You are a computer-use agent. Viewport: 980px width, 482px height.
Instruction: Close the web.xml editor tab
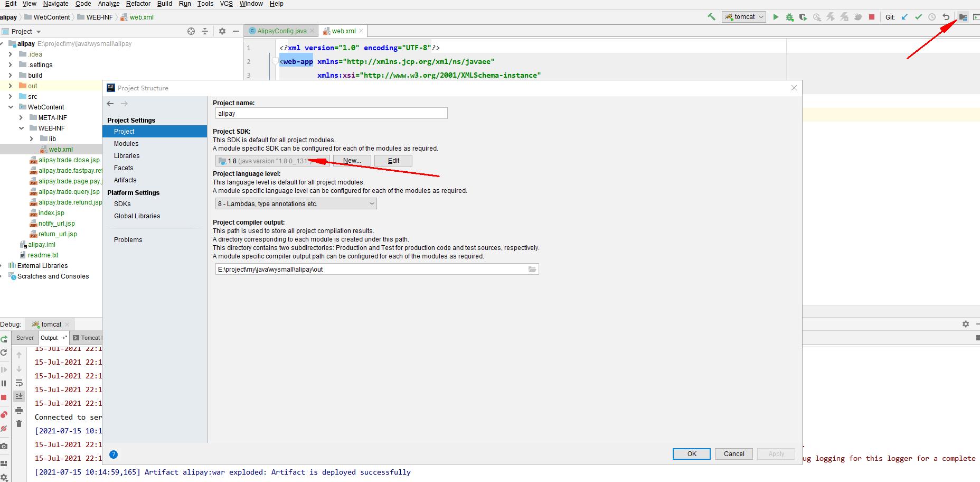pyautogui.click(x=361, y=31)
